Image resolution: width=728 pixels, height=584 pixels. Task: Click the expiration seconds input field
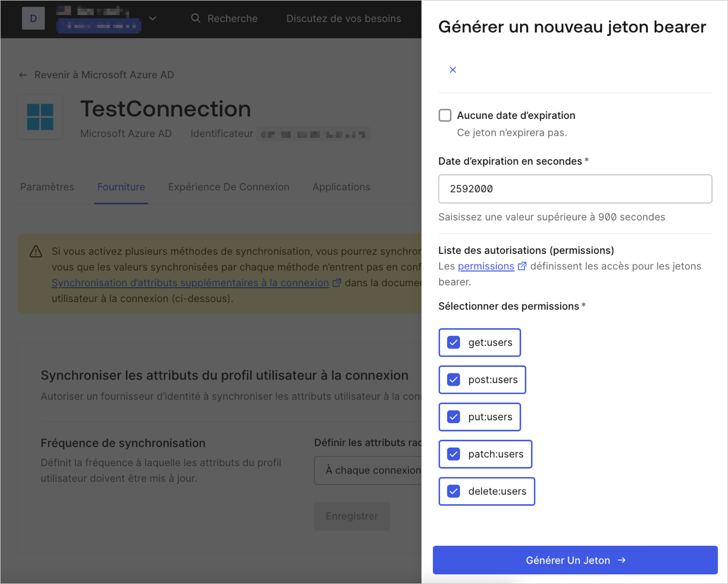point(575,189)
